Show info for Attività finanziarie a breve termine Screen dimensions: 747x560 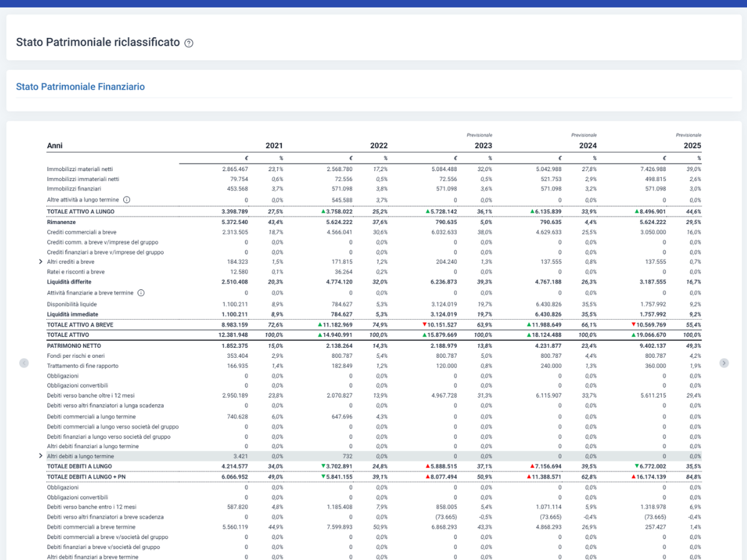(x=141, y=292)
